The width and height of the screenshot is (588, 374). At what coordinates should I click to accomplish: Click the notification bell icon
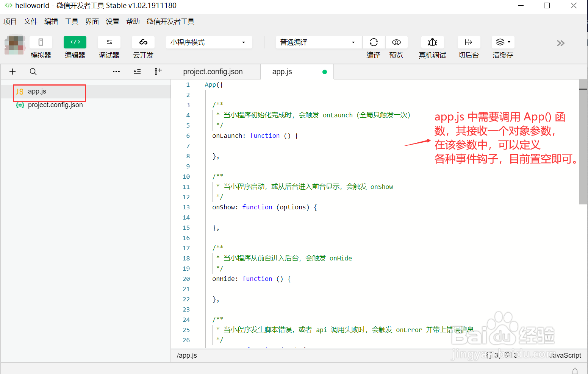tap(575, 371)
